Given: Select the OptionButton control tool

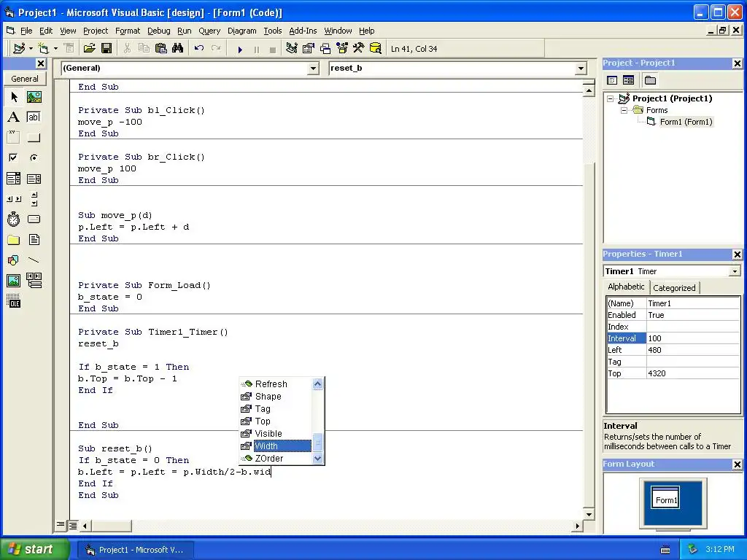Looking at the screenshot, I should click(x=34, y=157).
